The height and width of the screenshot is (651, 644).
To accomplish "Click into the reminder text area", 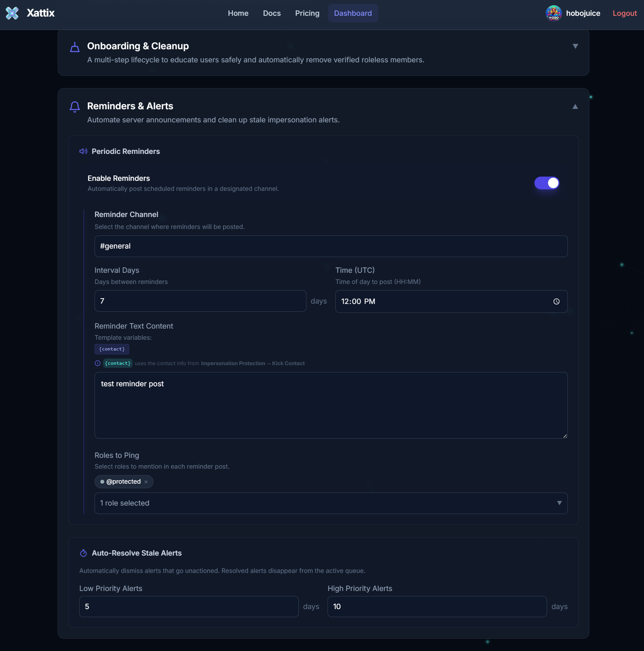I will coord(331,405).
